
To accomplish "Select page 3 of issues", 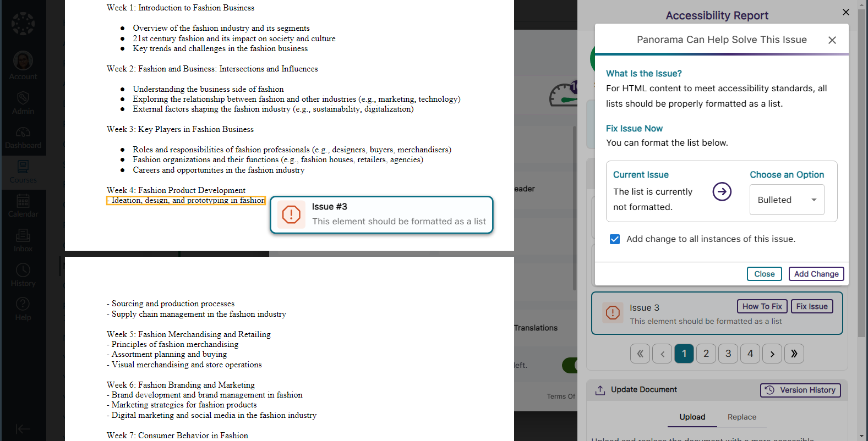I will [x=728, y=354].
